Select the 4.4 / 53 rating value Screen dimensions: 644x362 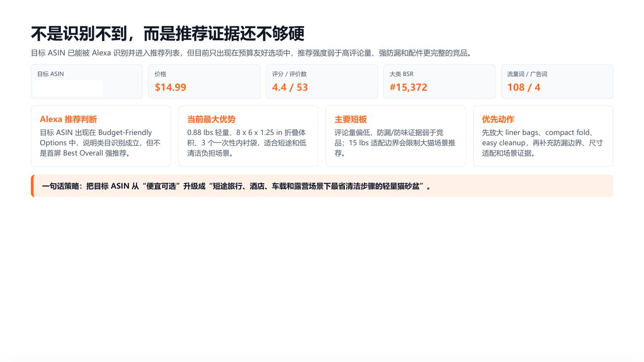click(x=290, y=87)
